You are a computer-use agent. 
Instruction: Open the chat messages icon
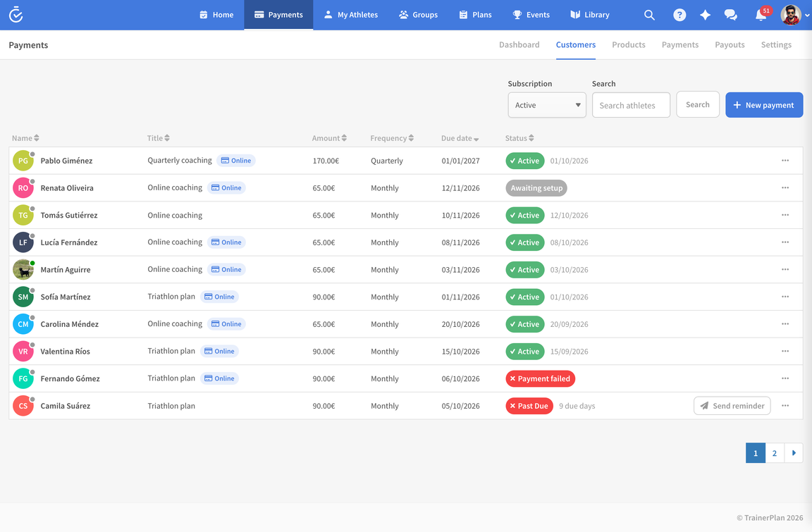[x=731, y=15]
